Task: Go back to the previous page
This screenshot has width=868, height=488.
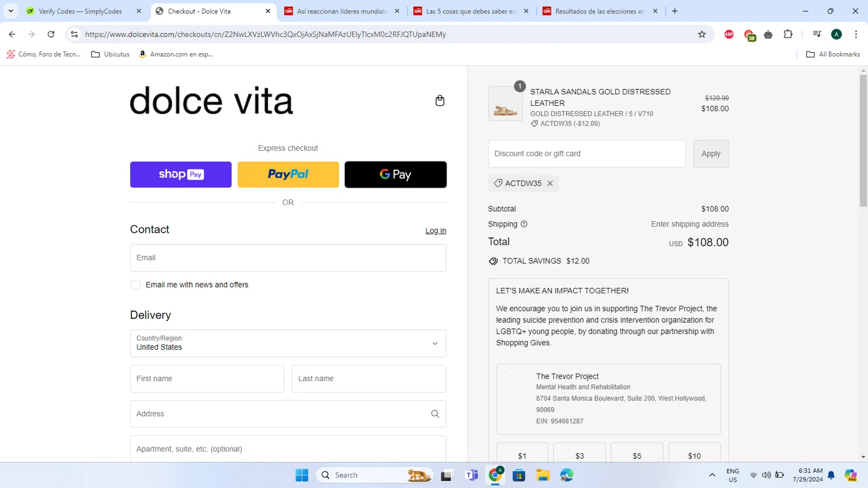Action: coord(12,34)
